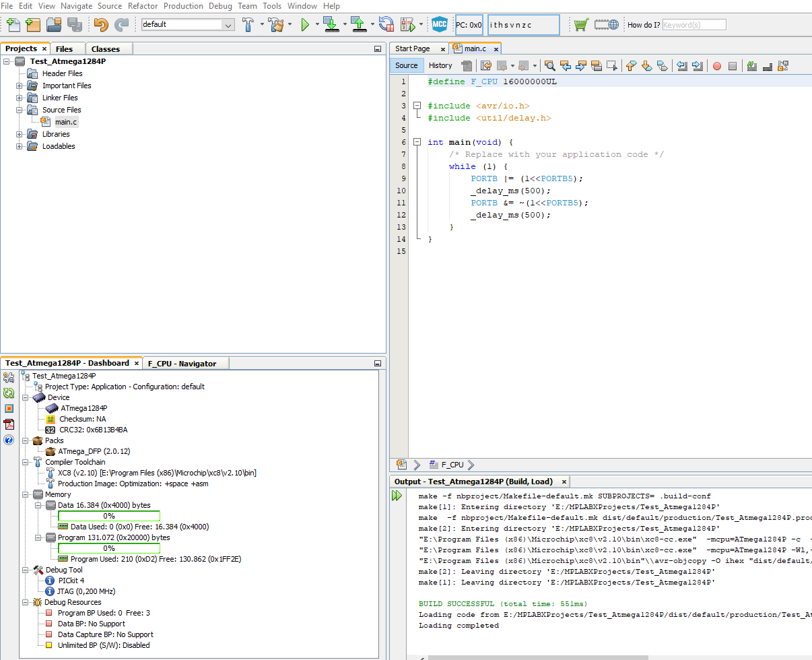Click the Debug Main Project icon

pos(408,25)
